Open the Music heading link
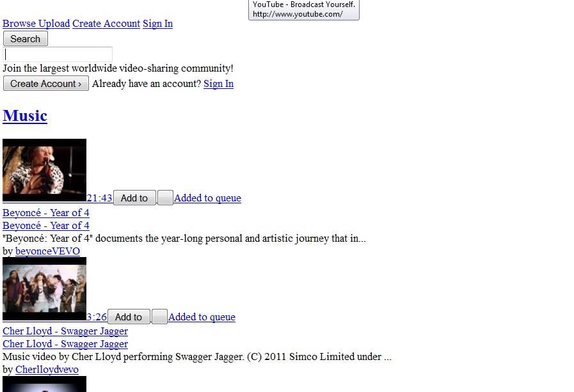Viewport: 574px width, 392px height. [x=25, y=116]
